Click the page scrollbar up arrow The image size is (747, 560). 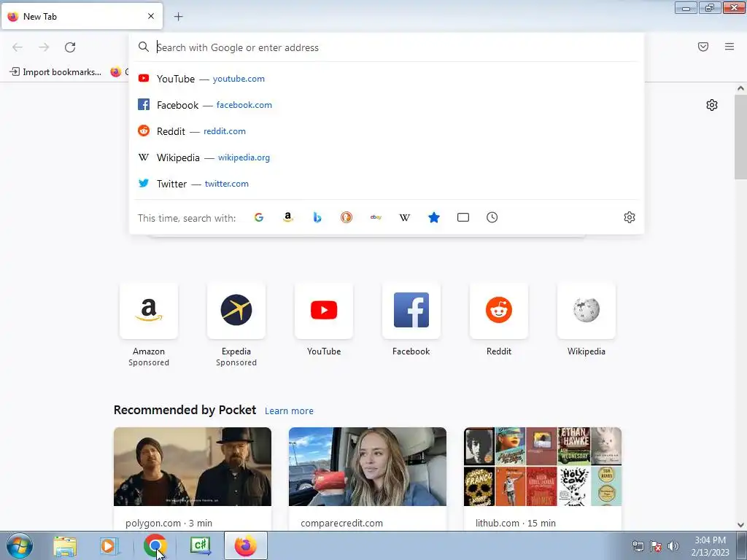(740, 88)
